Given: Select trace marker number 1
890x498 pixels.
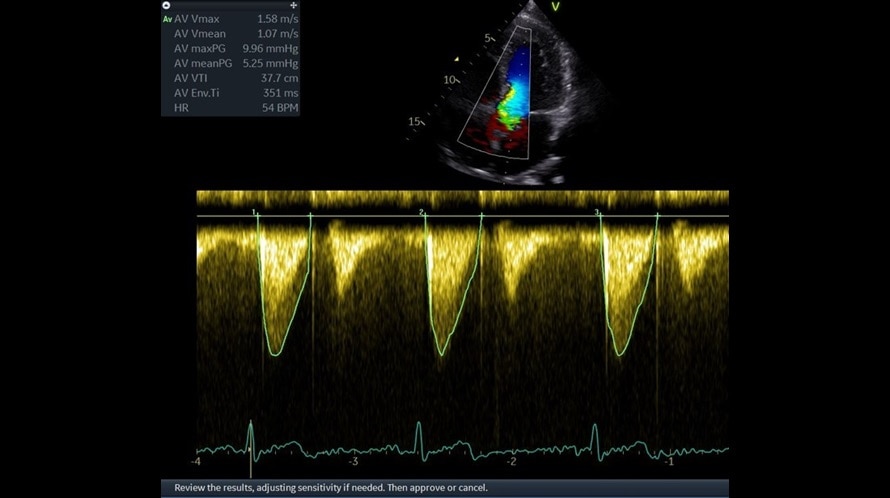Looking at the screenshot, I should coord(255,213).
